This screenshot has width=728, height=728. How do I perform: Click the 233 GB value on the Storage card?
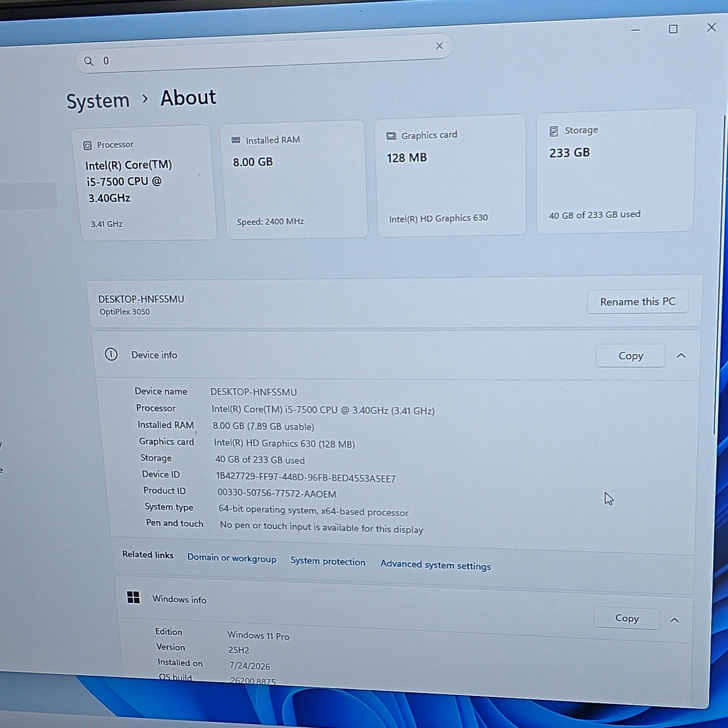(569, 153)
